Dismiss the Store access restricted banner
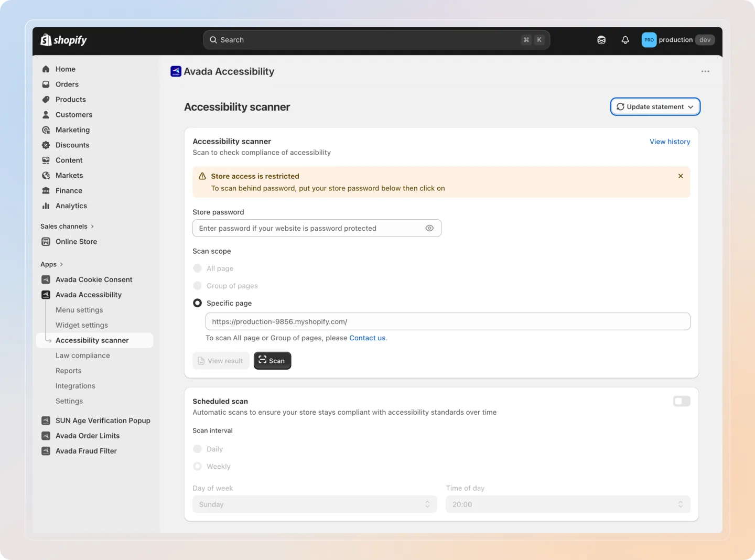 pos(681,176)
